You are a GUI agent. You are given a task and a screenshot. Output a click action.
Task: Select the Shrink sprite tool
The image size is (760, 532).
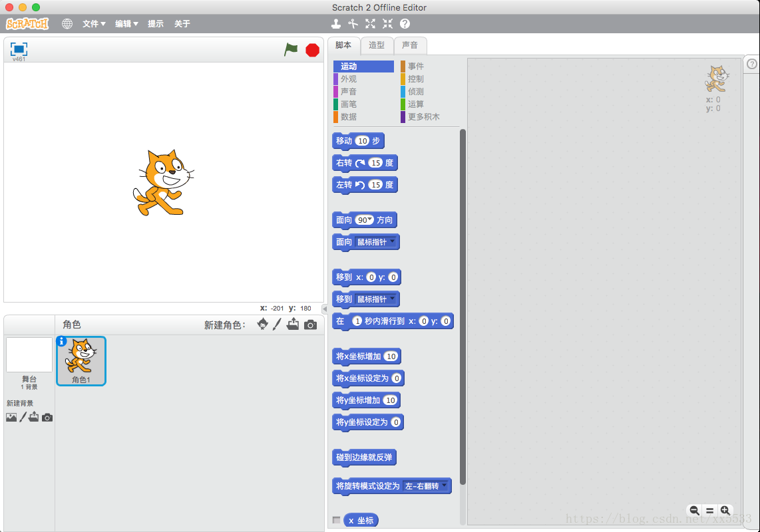tap(388, 24)
